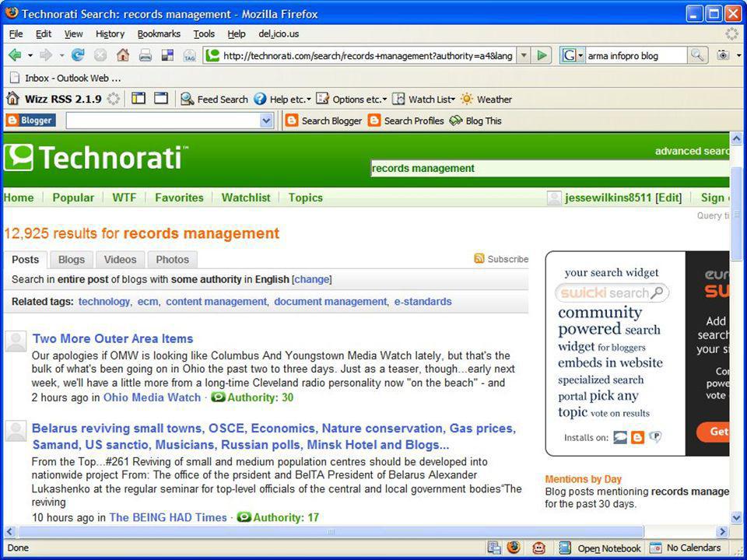This screenshot has width=747, height=560.
Task: Switch to the Photos results tab
Action: [173, 260]
